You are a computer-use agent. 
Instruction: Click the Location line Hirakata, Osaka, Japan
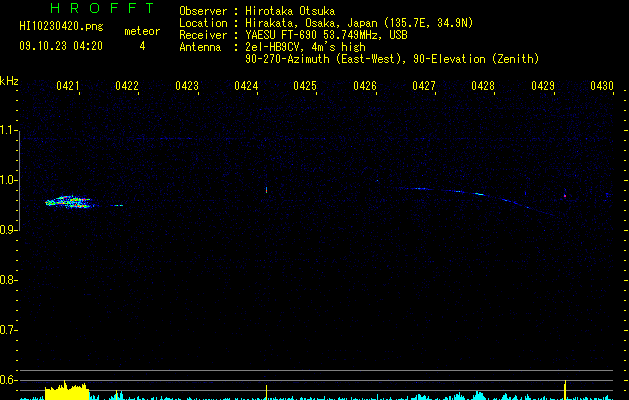coord(326,23)
